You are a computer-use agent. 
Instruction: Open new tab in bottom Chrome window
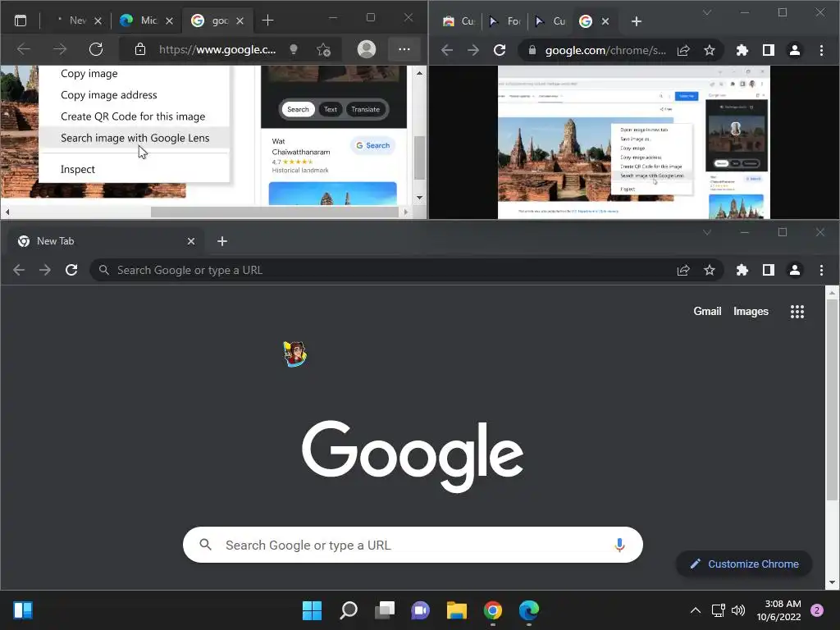coord(222,241)
